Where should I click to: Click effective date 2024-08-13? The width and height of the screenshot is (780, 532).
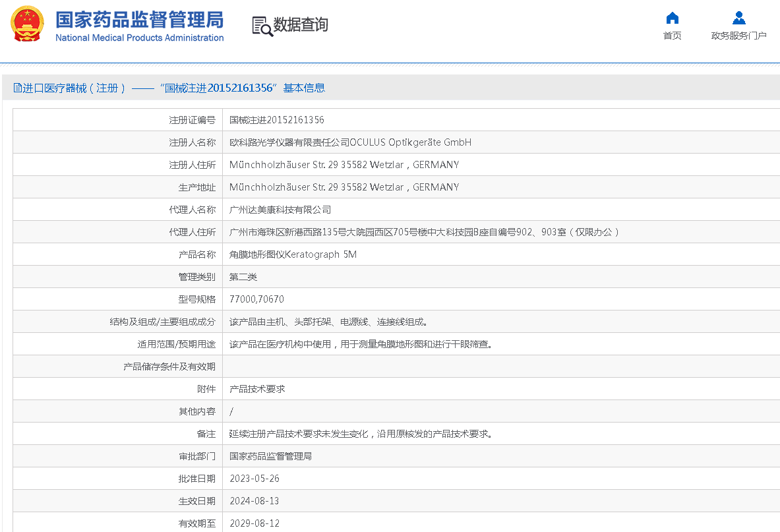point(255,500)
